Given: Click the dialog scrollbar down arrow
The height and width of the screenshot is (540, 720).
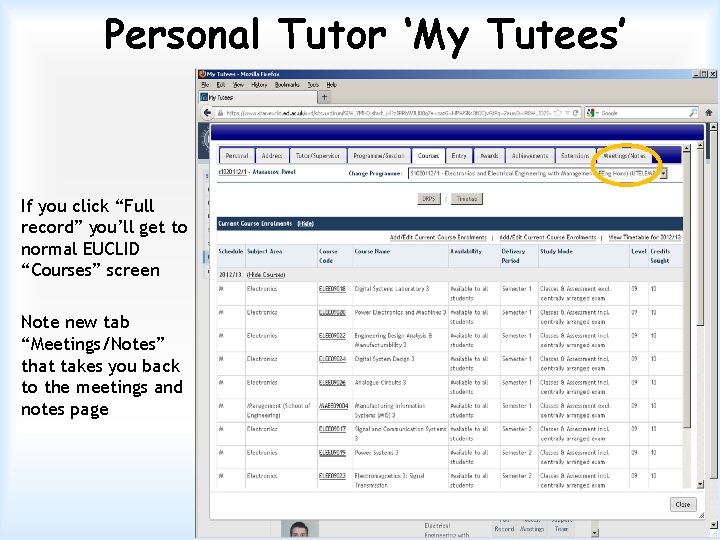Looking at the screenshot, I should point(700,484).
